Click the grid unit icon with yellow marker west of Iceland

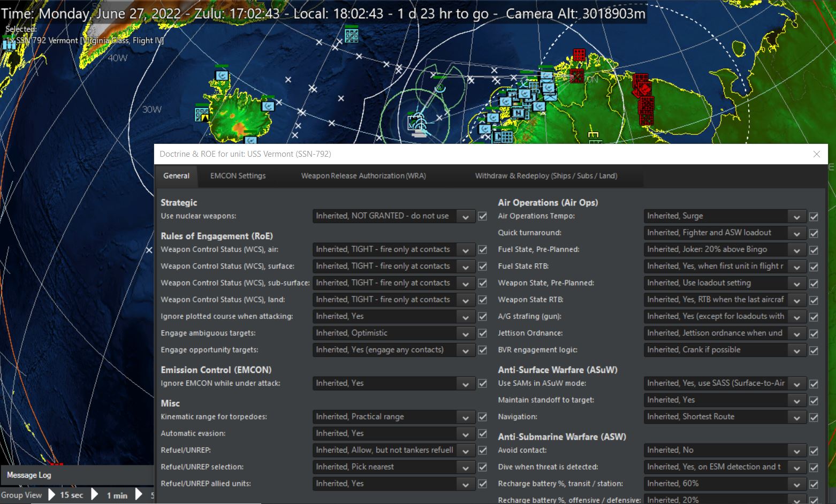click(202, 114)
